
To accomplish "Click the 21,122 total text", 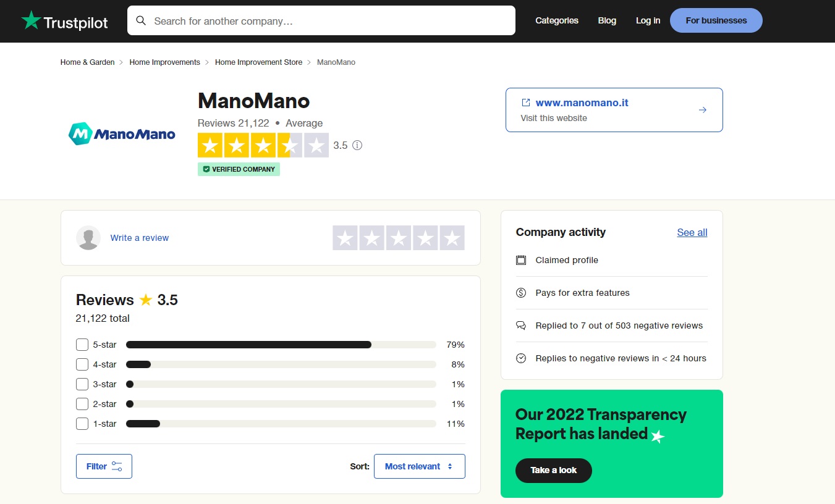I will point(103,319).
